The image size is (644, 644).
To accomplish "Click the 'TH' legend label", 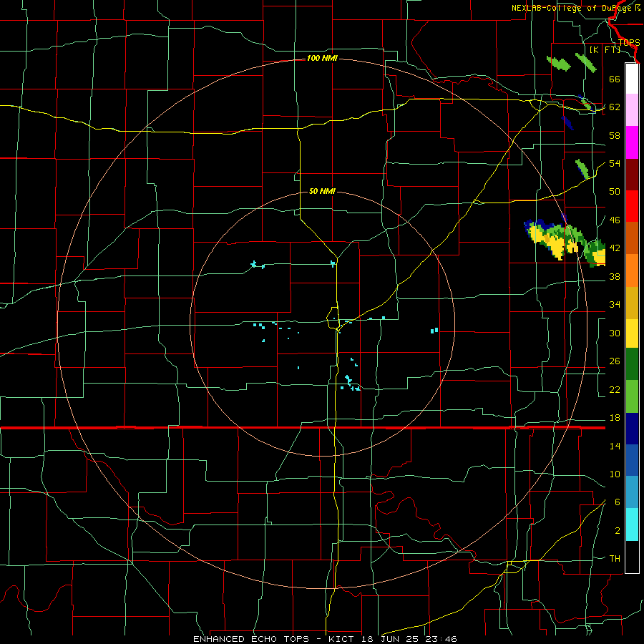I will pos(615,559).
